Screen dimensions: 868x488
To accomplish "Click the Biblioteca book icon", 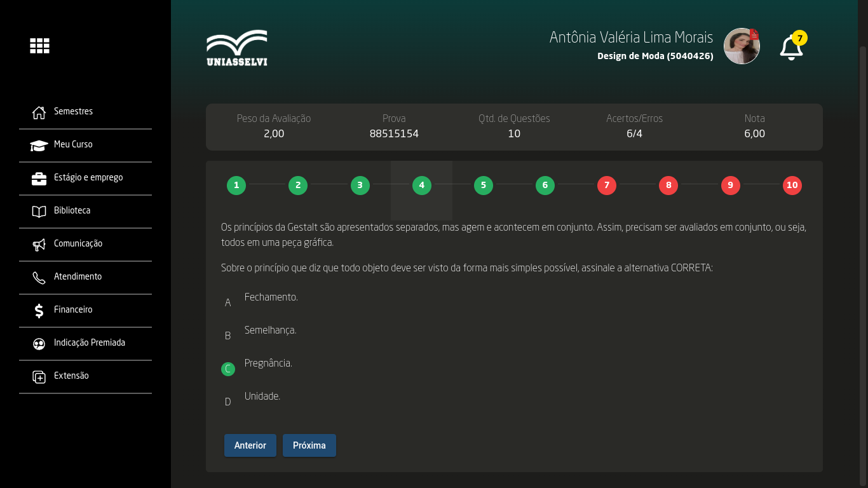I will 39,212.
